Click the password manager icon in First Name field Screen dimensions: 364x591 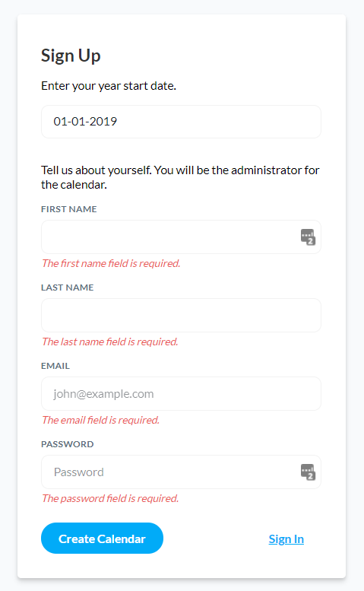pyautogui.click(x=308, y=237)
